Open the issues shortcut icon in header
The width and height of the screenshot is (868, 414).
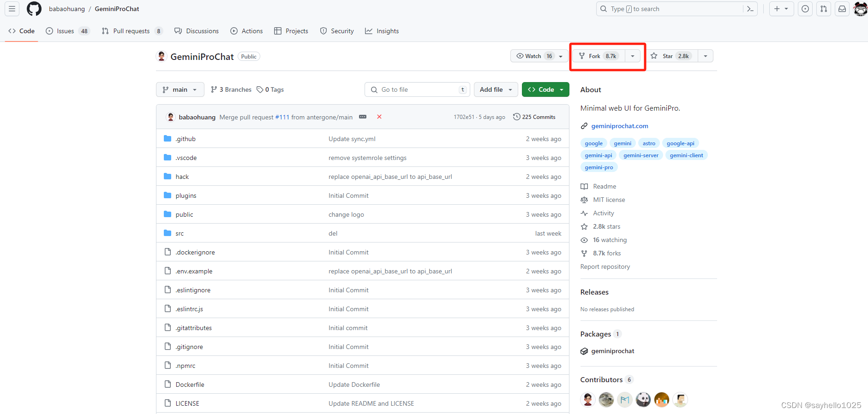tap(805, 9)
